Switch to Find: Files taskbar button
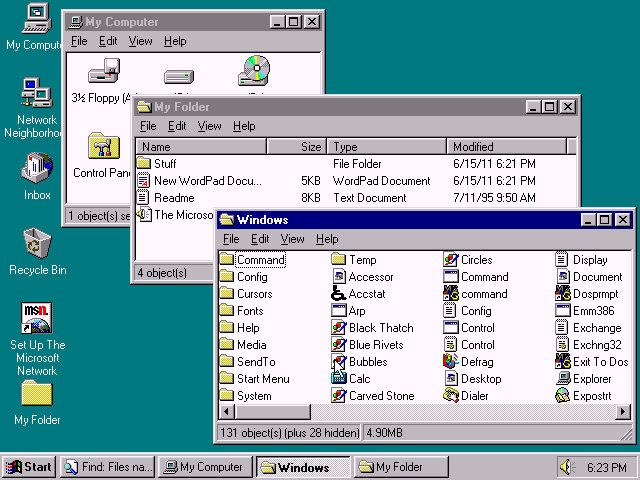This screenshot has width=640, height=480. point(106,467)
